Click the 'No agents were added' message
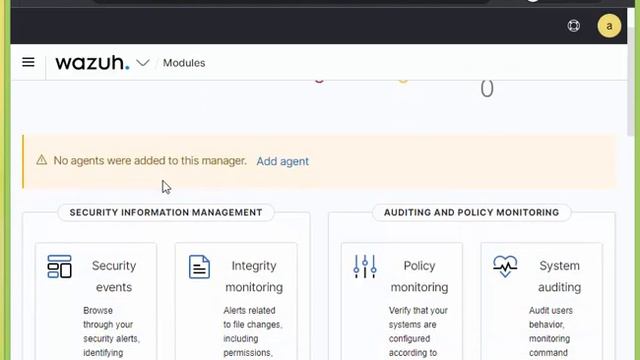 click(x=150, y=160)
